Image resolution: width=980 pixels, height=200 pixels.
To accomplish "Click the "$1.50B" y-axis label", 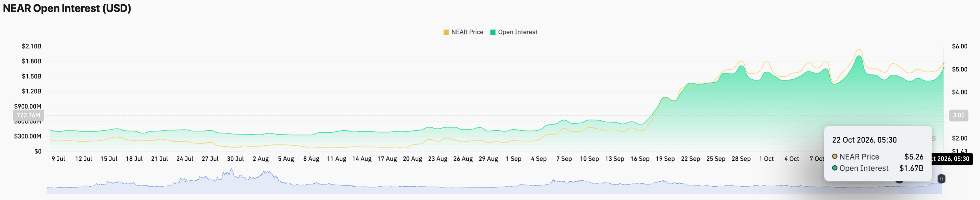I will 32,76.
